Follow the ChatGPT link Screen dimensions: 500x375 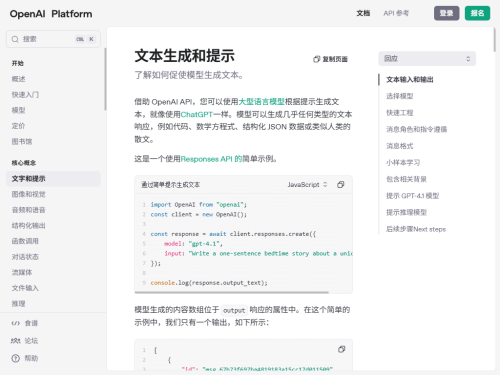click(x=196, y=114)
